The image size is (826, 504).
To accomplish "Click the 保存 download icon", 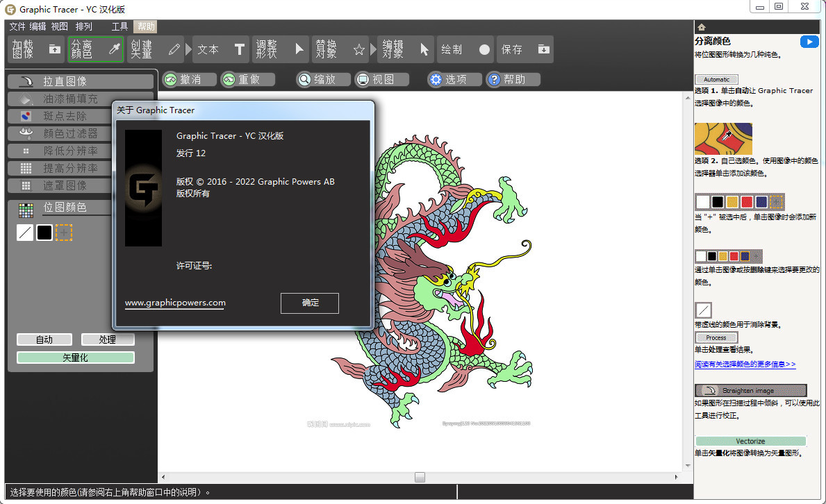I will coord(544,49).
